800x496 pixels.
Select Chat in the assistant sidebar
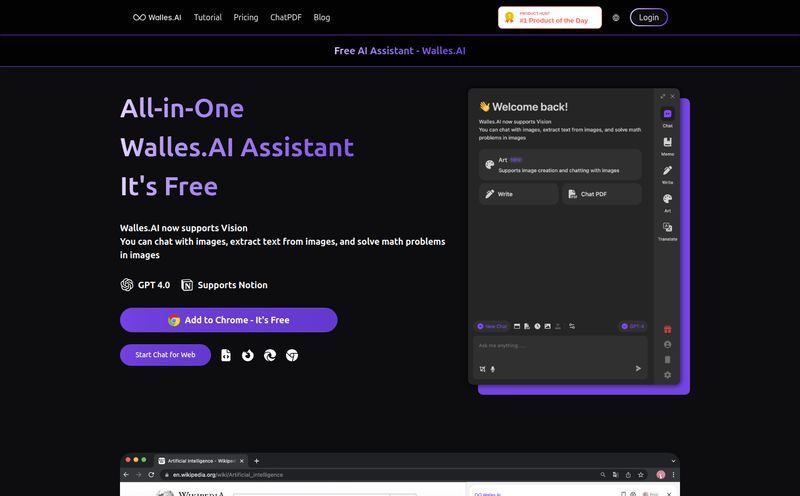point(667,117)
